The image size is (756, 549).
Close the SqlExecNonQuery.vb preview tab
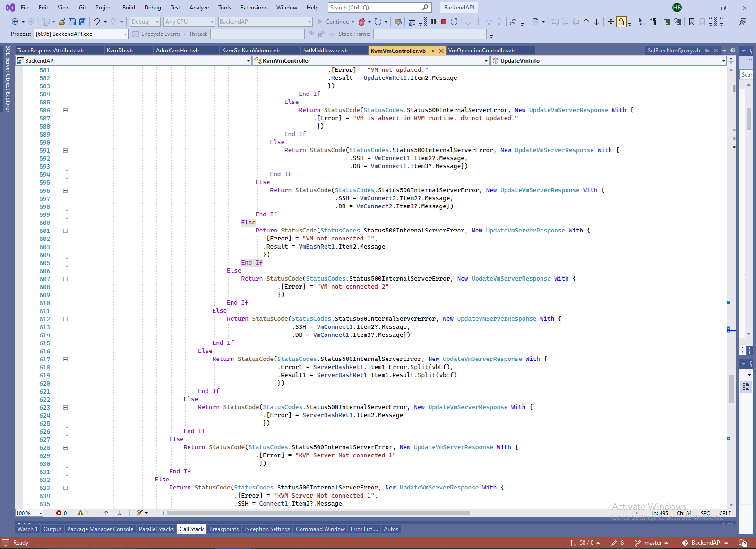pyautogui.click(x=716, y=51)
